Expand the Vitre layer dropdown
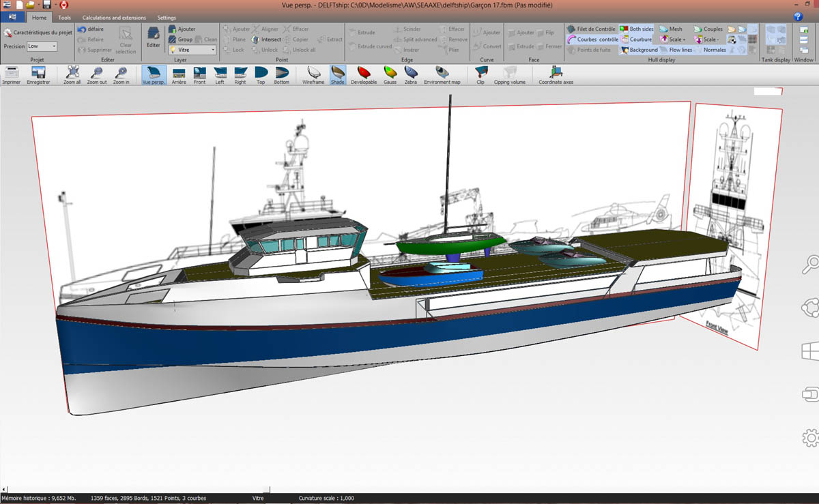The width and height of the screenshot is (819, 504). pyautogui.click(x=212, y=50)
